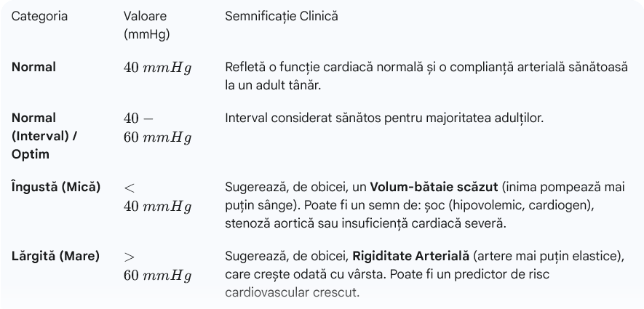Select the 40 − 60 mmHg interval value
This screenshot has width=644, height=309.
(158, 128)
